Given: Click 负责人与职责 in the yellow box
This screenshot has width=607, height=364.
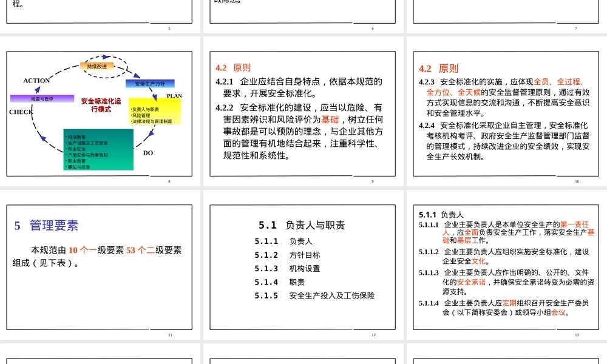Looking at the screenshot, I should [x=145, y=109].
